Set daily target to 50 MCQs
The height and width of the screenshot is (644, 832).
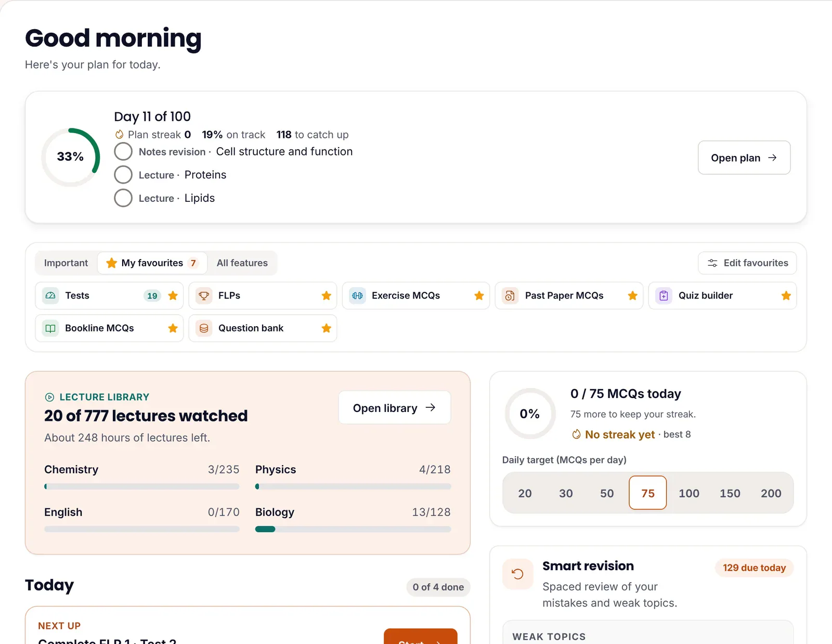tap(607, 493)
